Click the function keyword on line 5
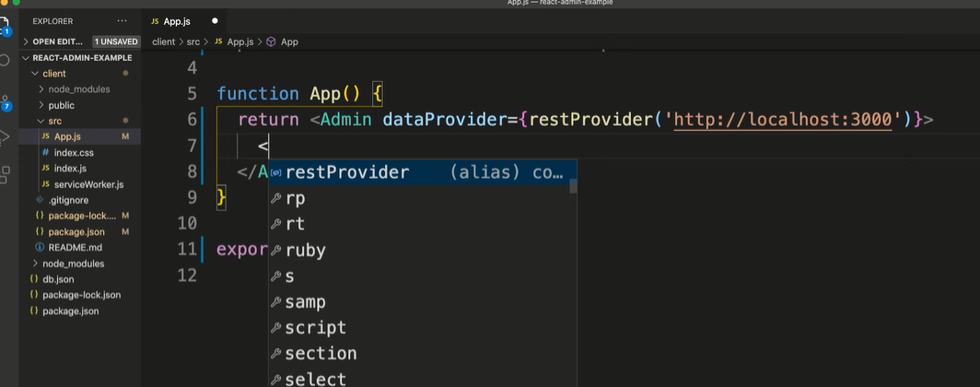 point(258,94)
